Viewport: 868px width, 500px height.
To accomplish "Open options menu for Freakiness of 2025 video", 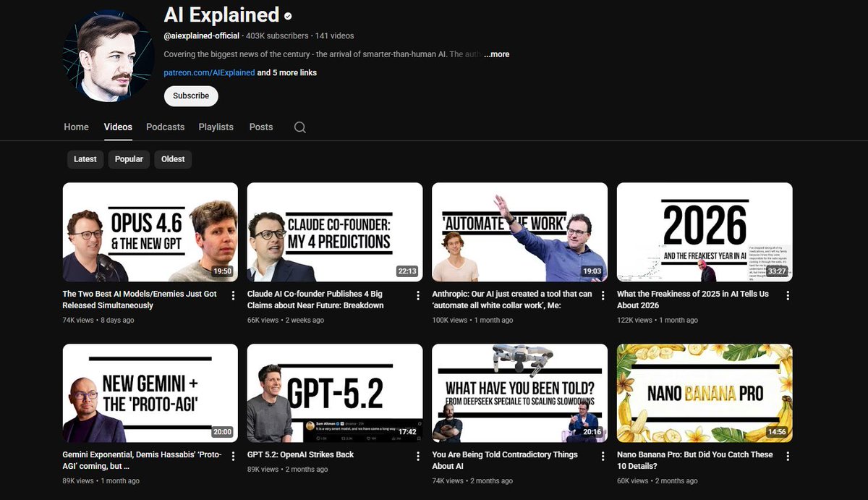I will [788, 295].
